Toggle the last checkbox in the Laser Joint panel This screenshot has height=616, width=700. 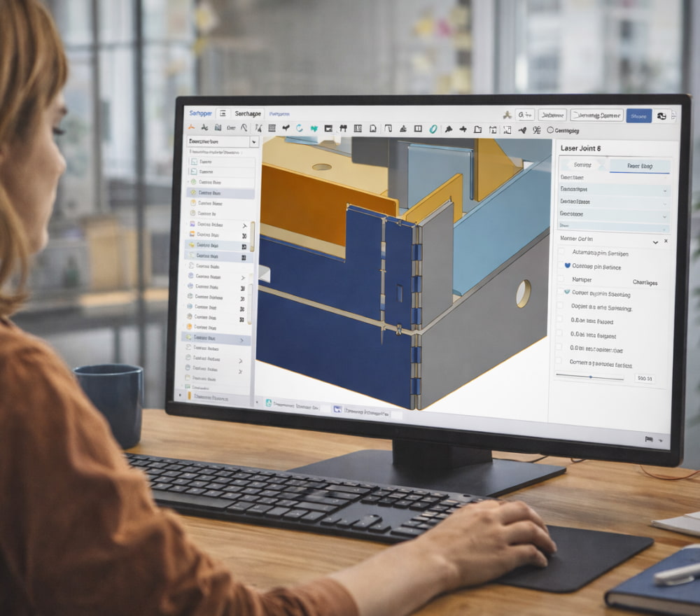[560, 362]
